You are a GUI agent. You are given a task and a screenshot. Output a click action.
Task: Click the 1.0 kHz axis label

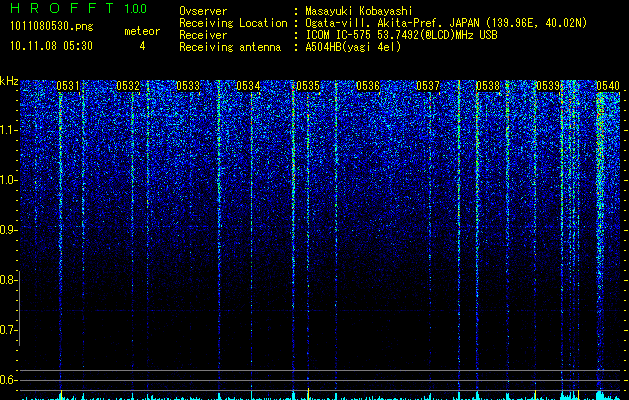pos(8,180)
